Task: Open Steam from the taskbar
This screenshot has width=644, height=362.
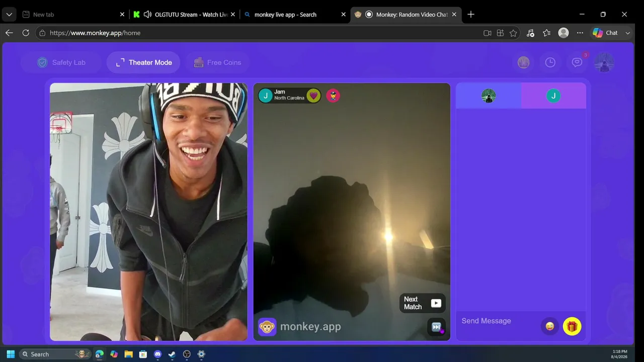Action: [x=172, y=354]
